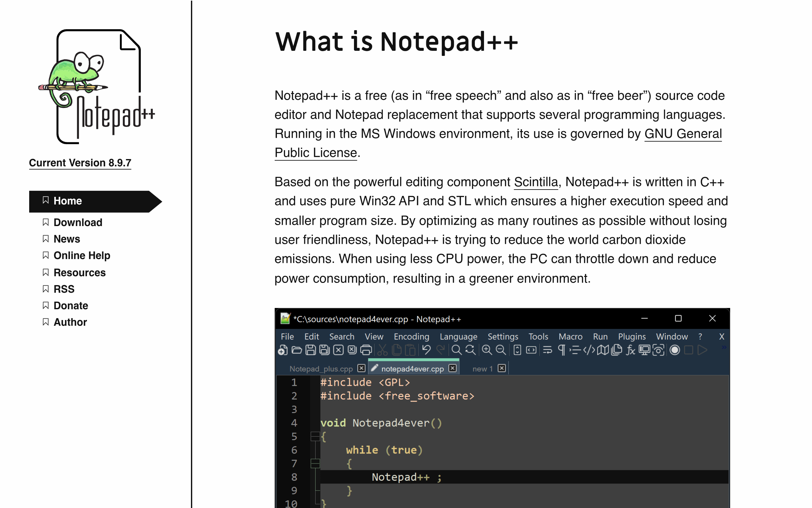Viewport: 812px width, 508px height.
Task: Click the Stop Recording square icon
Action: (x=689, y=350)
